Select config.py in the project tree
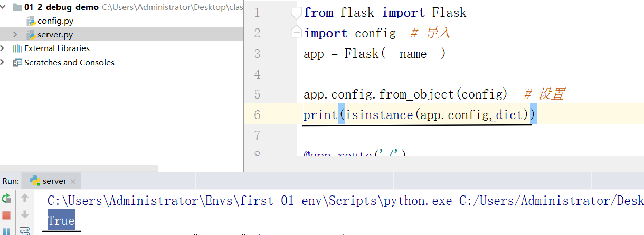The height and width of the screenshot is (235, 644). (x=55, y=21)
